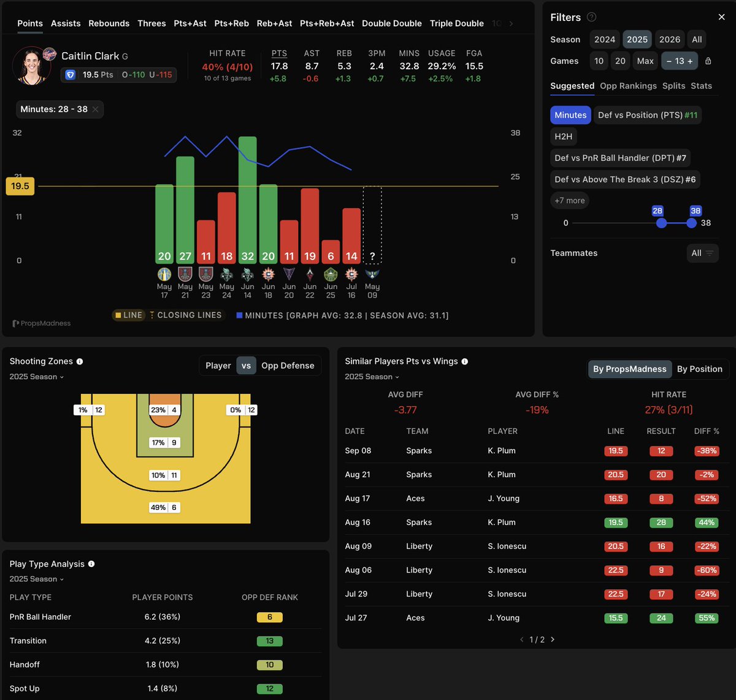Image resolution: width=736 pixels, height=700 pixels.
Task: Open the Rebounds stat tab
Action: pos(109,23)
